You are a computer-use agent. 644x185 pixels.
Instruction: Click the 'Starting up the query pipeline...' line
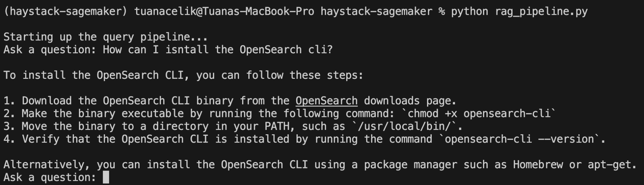click(x=106, y=37)
